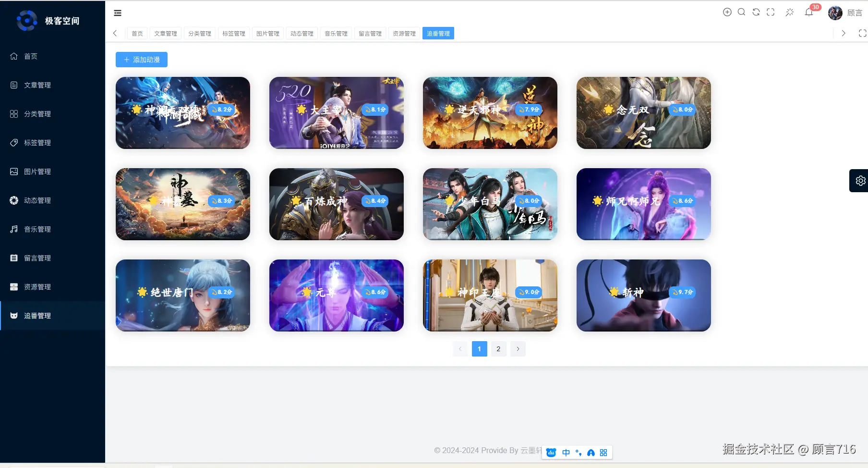Viewport: 868px width, 468px height.
Task: Click the 极客空间 logo icon
Action: [27, 21]
